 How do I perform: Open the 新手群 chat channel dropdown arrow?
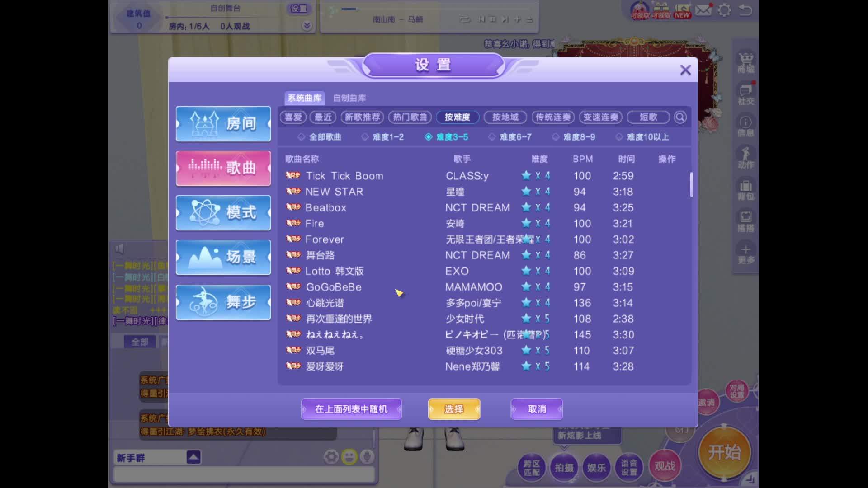pos(193,457)
